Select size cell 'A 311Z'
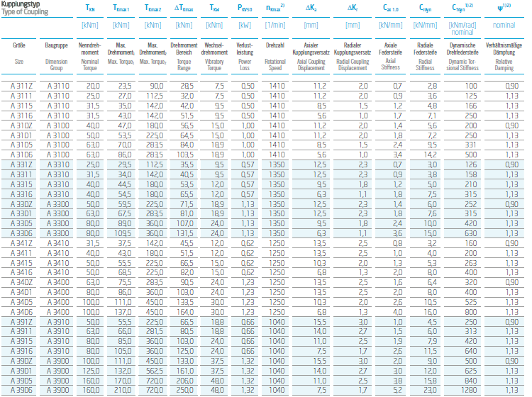The height and width of the screenshot is (397, 532). (21, 86)
